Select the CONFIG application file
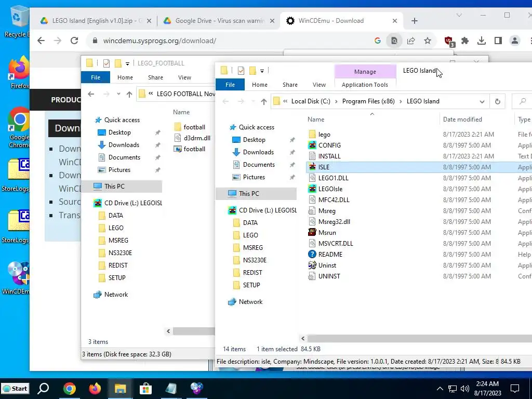Viewport: 532px width, 399px height. (x=329, y=145)
